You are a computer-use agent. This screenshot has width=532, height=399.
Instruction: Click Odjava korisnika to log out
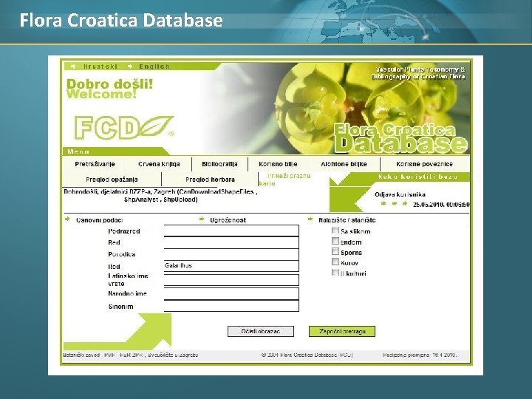coord(400,195)
